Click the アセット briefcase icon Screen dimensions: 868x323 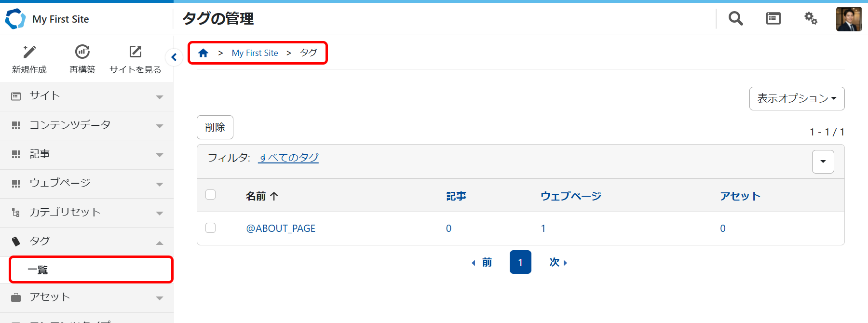click(x=16, y=297)
